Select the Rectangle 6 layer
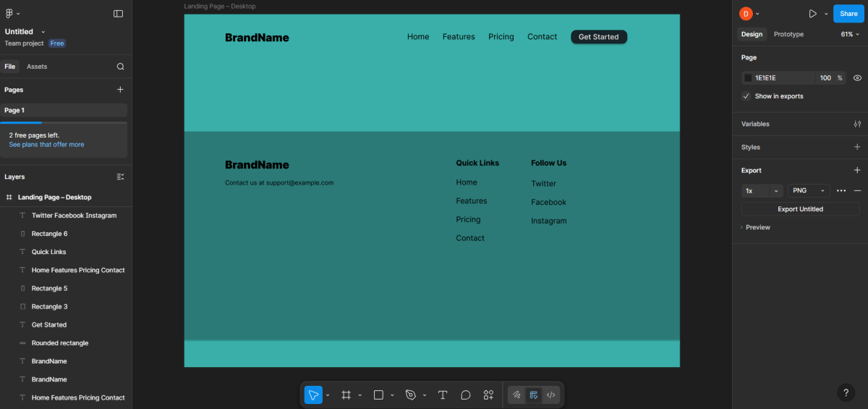Screen dimensions: 868x409 tap(49, 234)
